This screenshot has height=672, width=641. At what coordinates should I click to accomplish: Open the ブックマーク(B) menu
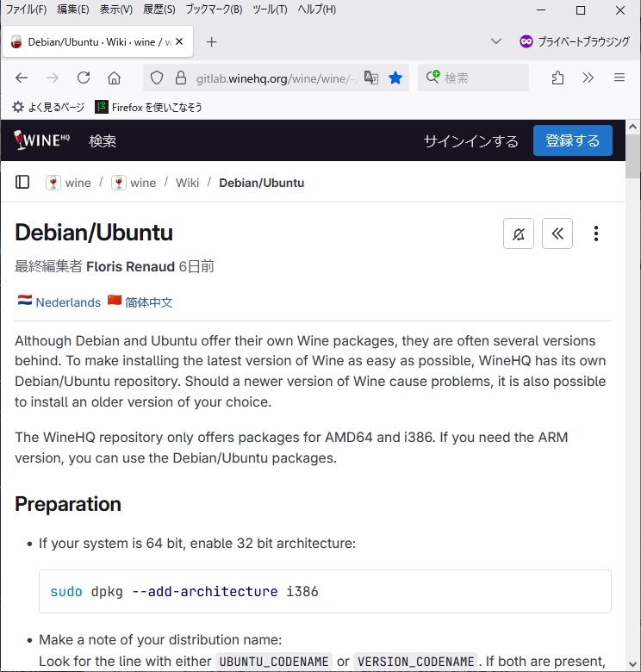[x=214, y=9]
